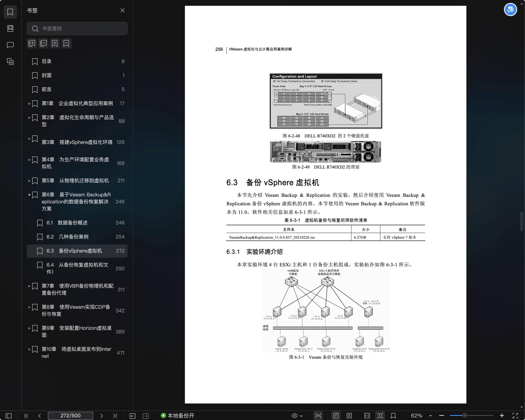Toggle continuous scrolling mode
The image size is (525, 420).
coord(318,416)
